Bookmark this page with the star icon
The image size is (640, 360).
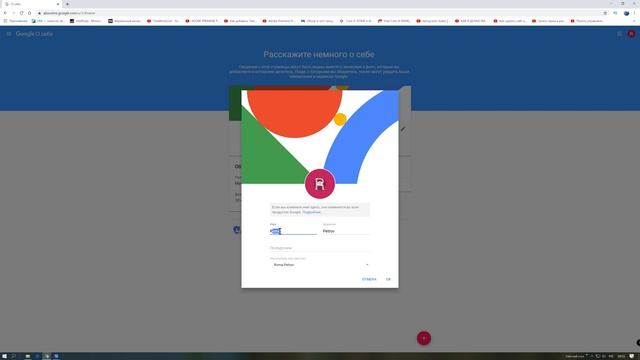pos(605,13)
